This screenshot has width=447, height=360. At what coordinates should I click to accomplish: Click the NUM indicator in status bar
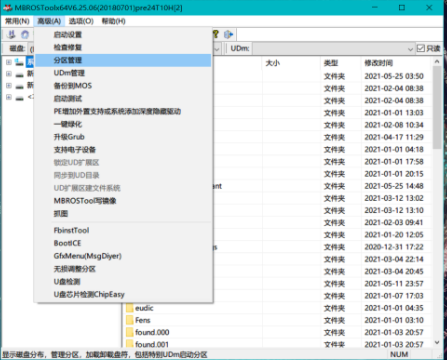(x=399, y=354)
